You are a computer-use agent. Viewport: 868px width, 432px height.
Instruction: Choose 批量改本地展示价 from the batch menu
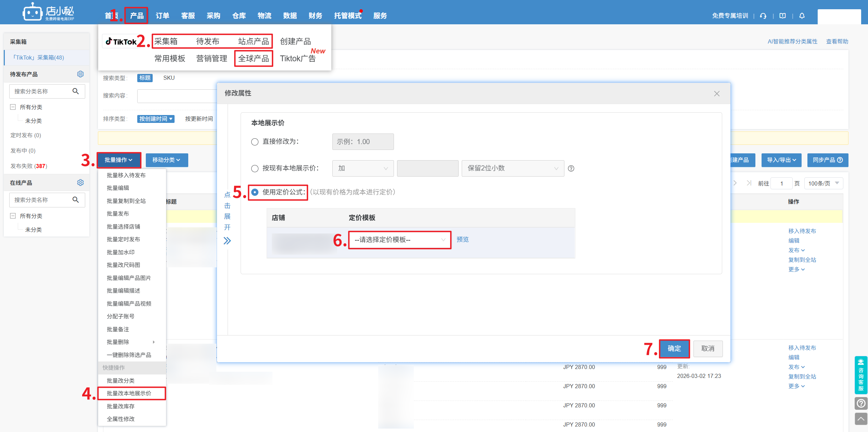[x=129, y=393]
